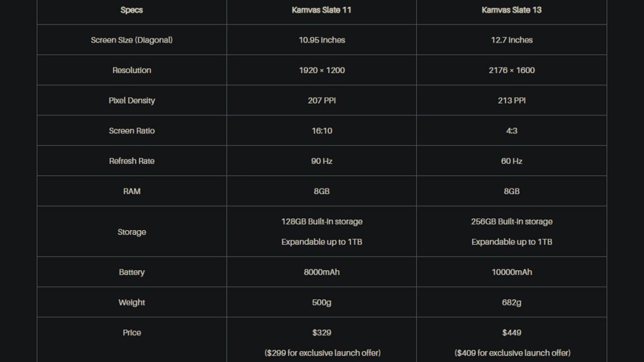Click the 2176 × 1600 resolution value
Screen dimensions: 644x362
click(x=511, y=70)
